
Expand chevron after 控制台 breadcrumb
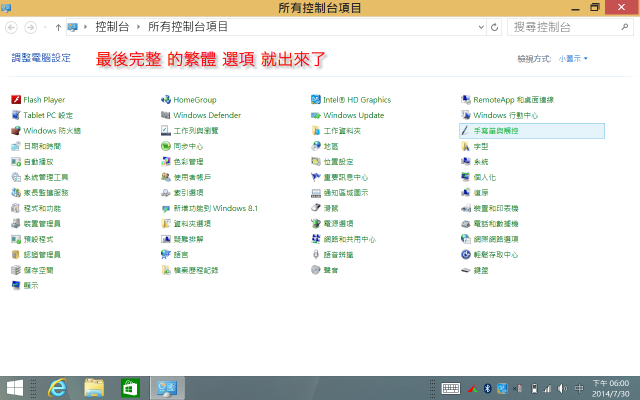point(138,27)
